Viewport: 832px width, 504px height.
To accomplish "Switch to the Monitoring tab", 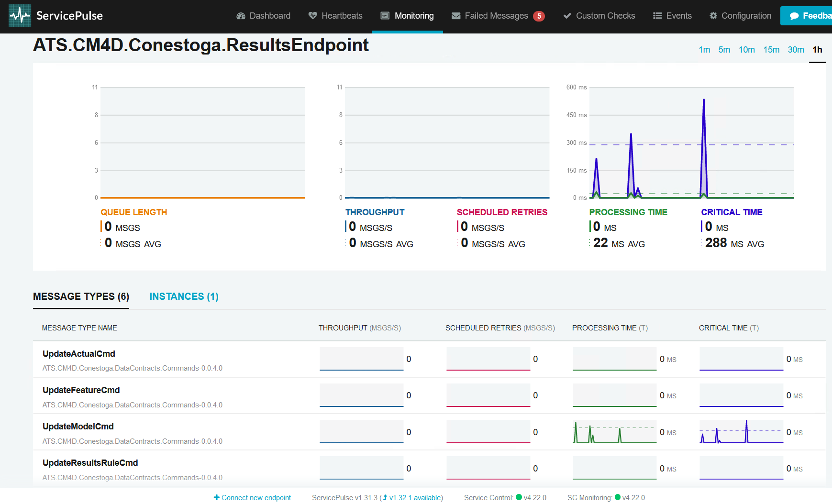I will [407, 16].
